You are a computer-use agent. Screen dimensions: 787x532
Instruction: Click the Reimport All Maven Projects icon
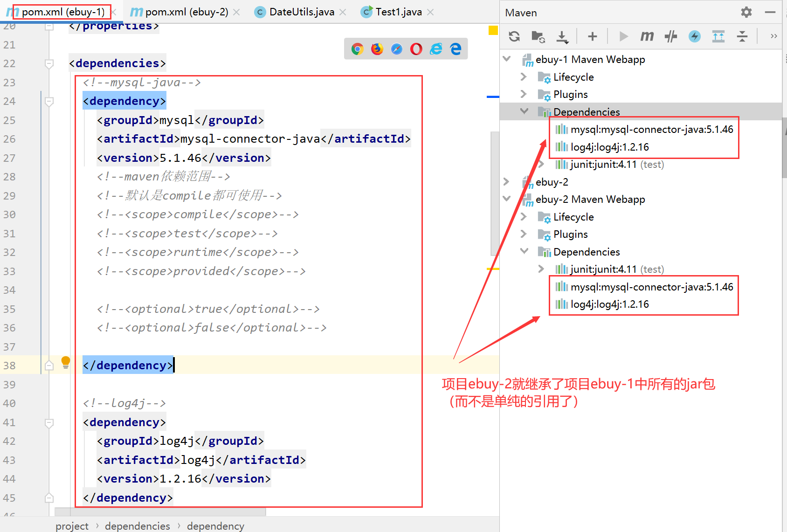(x=514, y=36)
